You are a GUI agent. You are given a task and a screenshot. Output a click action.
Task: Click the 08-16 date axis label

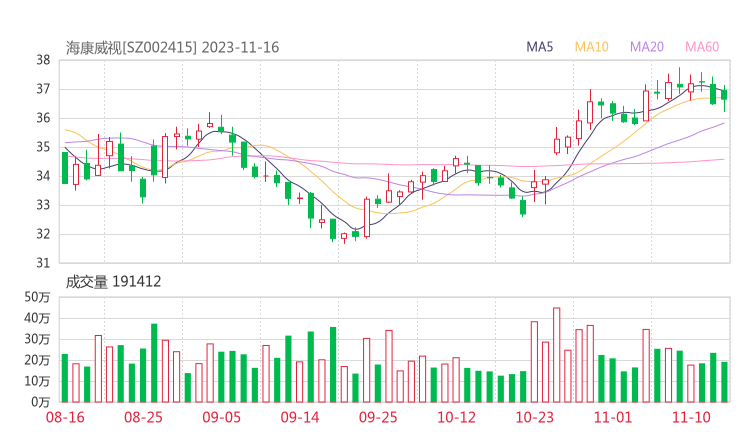click(65, 416)
